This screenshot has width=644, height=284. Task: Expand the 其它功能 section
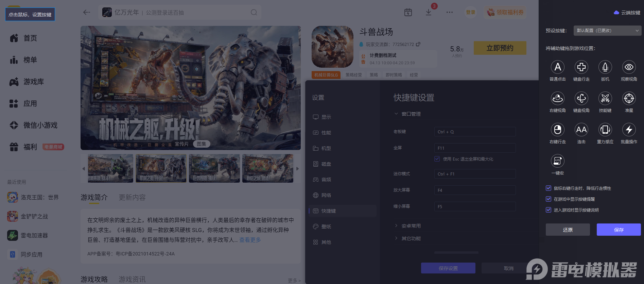point(396,238)
